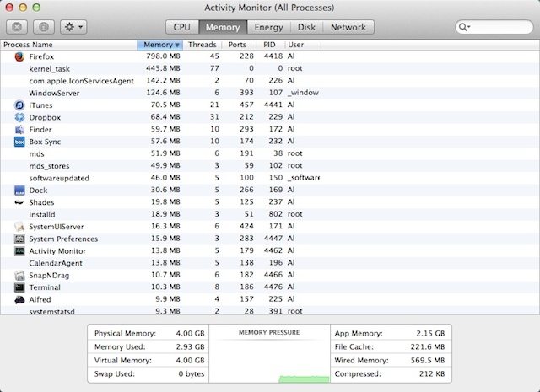
Task: Select the WindowServer process
Action: point(270,93)
